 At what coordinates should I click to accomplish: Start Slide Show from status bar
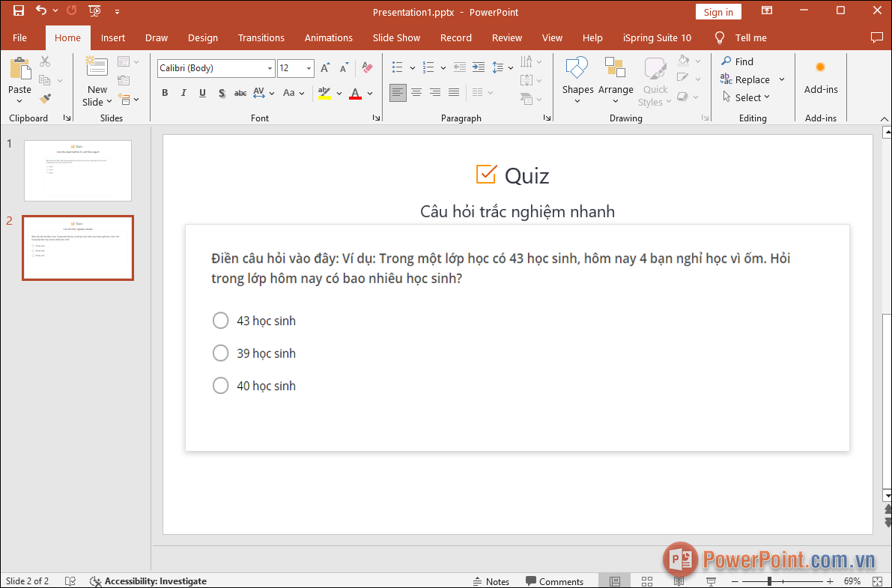(x=711, y=581)
